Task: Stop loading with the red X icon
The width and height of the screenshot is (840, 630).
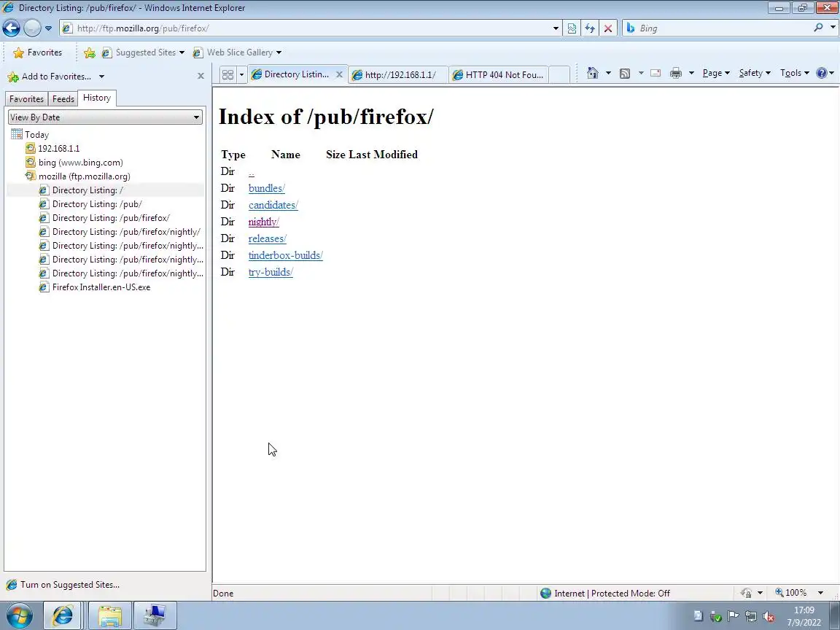Action: (608, 28)
